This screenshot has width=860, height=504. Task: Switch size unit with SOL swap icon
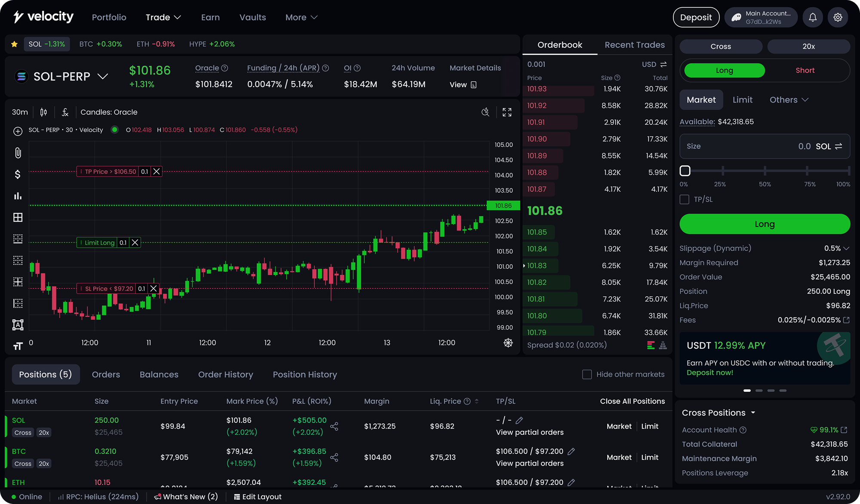pyautogui.click(x=838, y=146)
